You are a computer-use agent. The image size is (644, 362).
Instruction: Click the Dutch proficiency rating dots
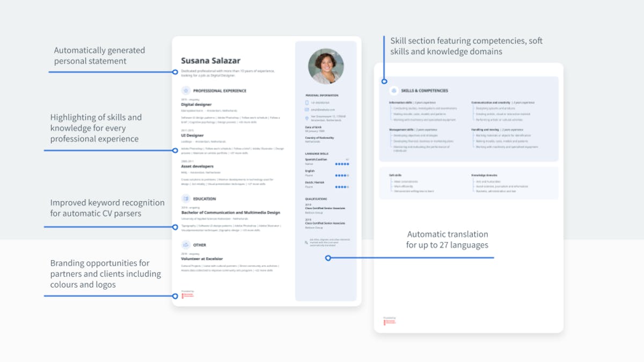click(x=342, y=187)
